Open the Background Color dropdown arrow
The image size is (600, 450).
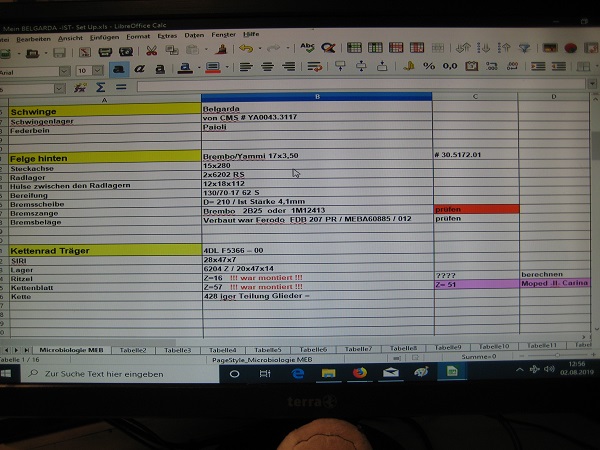click(227, 67)
